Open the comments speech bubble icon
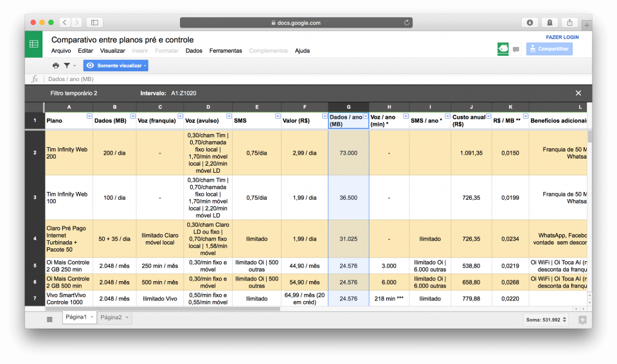Image resolution: width=617 pixels, height=364 pixels. (x=515, y=49)
